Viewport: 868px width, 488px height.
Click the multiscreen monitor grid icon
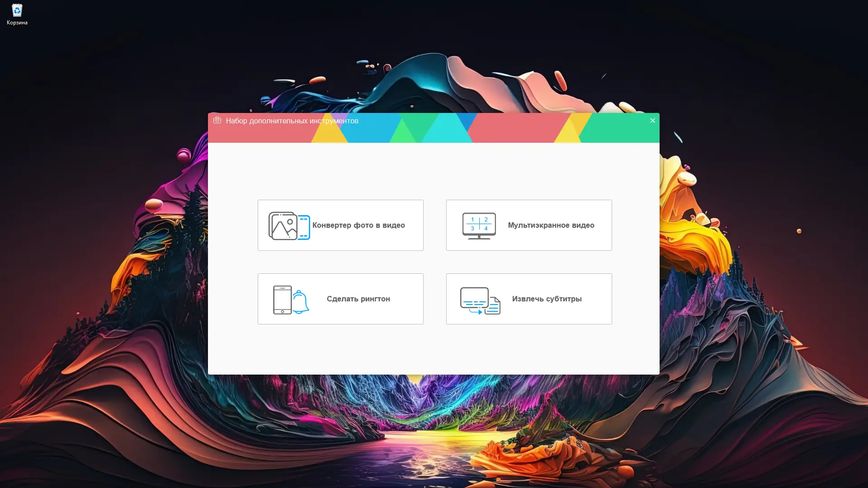pyautogui.click(x=479, y=225)
